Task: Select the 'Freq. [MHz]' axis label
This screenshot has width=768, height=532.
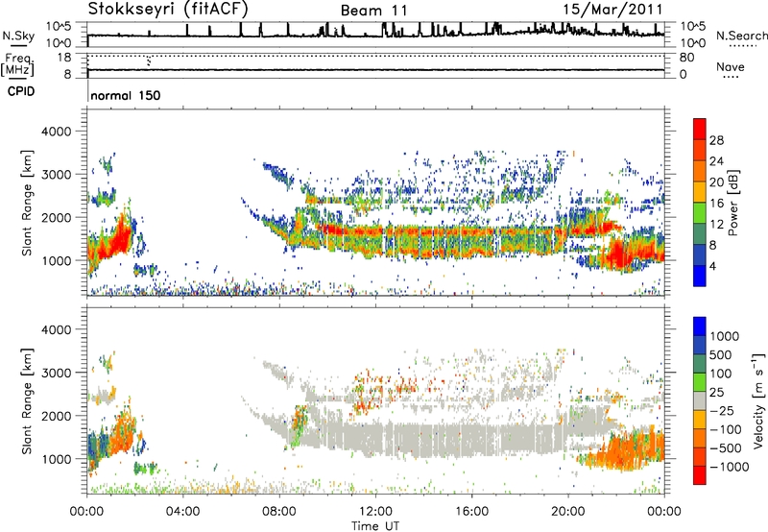Action: 17,64
